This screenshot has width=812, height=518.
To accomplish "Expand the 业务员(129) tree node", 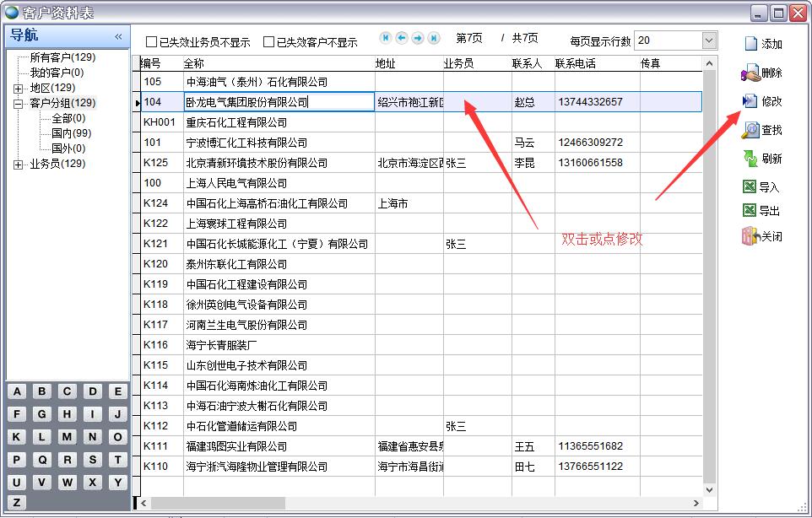I will coord(19,165).
